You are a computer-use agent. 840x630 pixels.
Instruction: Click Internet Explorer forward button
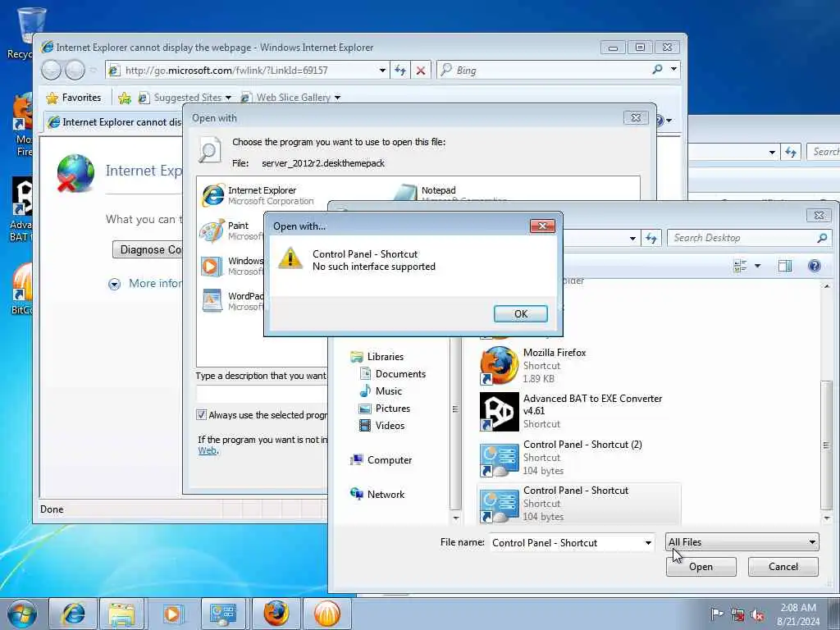(75, 71)
